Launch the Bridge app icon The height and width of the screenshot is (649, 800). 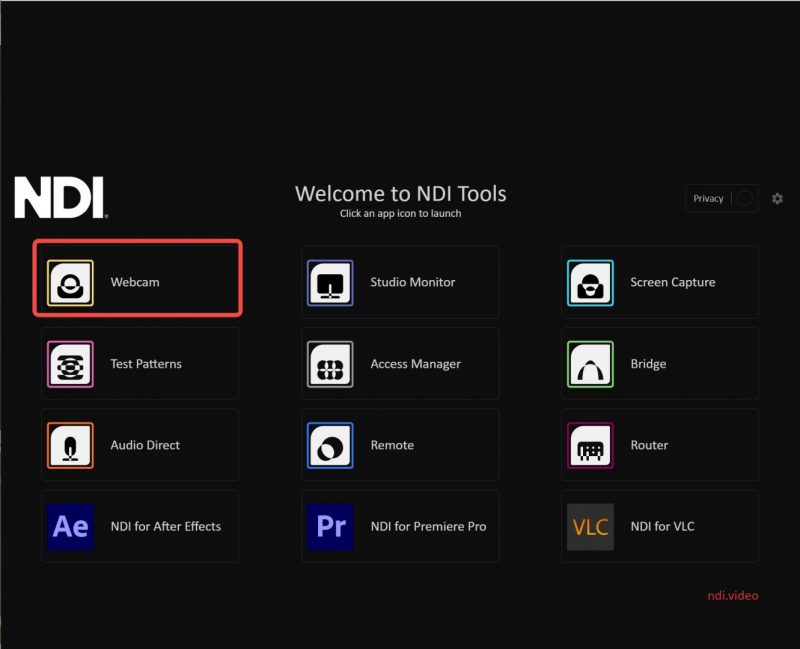(x=590, y=364)
